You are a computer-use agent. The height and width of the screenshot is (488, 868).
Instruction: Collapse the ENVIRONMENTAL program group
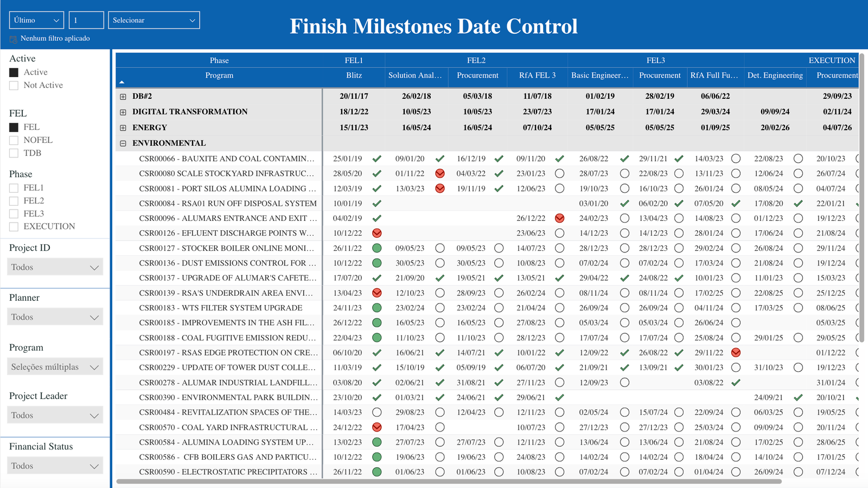123,144
